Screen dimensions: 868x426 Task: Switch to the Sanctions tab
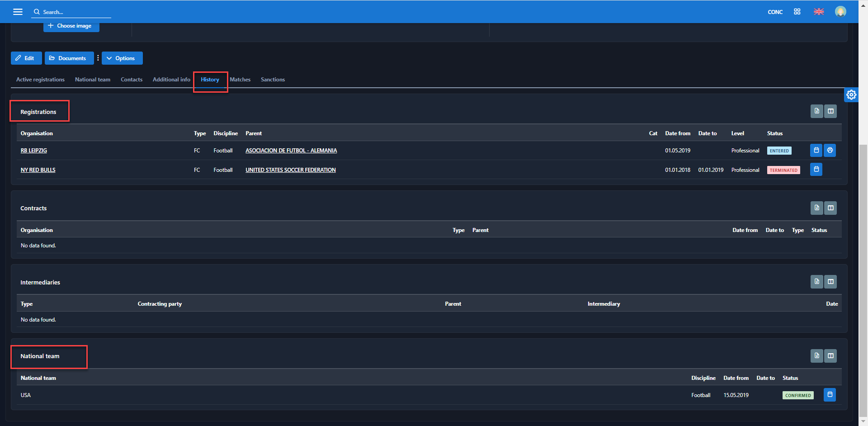tap(273, 80)
